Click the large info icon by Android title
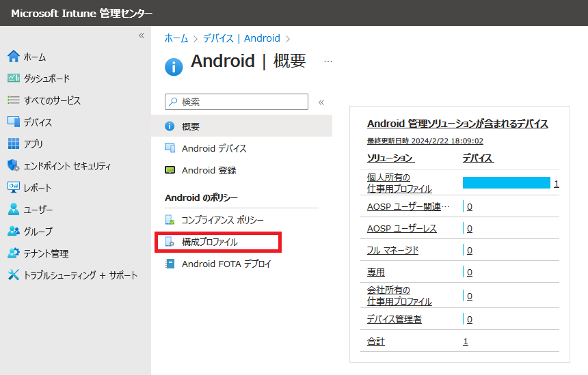 tap(174, 67)
